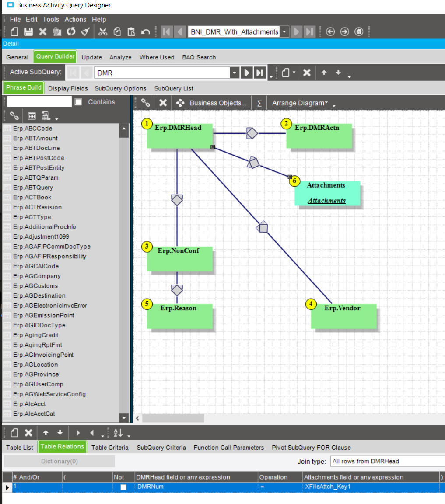Expand the Active SubQuery dropdown

(235, 73)
